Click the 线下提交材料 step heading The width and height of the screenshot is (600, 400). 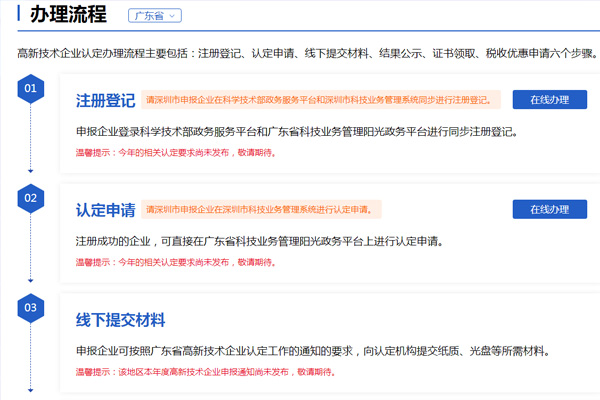(120, 320)
